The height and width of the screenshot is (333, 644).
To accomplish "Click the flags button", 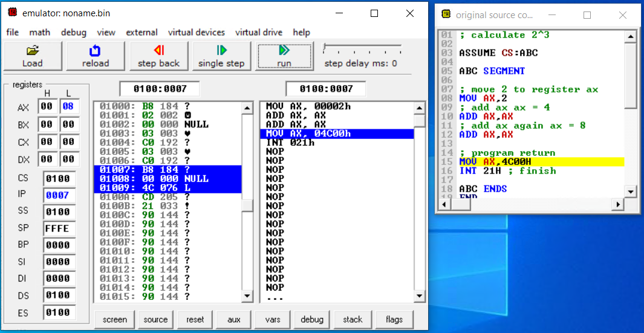I will pyautogui.click(x=394, y=320).
